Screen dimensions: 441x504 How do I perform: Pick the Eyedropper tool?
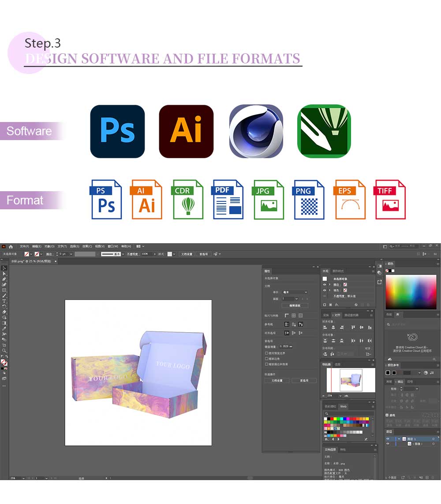tap(4, 329)
